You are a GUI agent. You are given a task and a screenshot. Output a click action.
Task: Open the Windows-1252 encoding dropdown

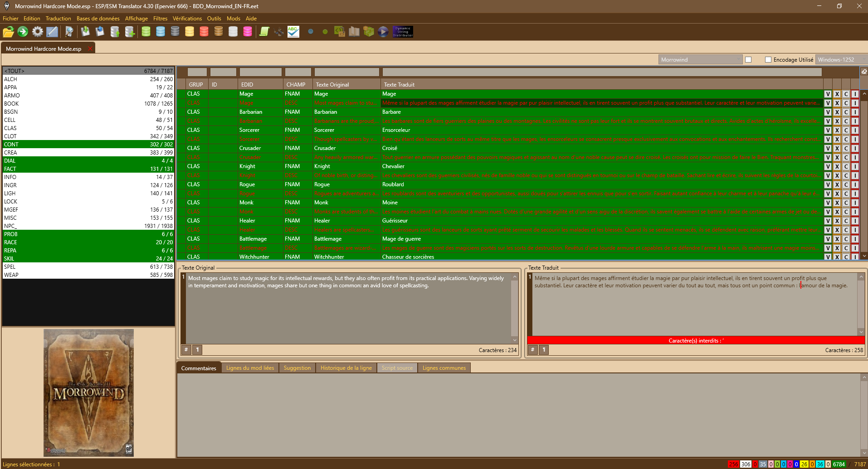[841, 60]
